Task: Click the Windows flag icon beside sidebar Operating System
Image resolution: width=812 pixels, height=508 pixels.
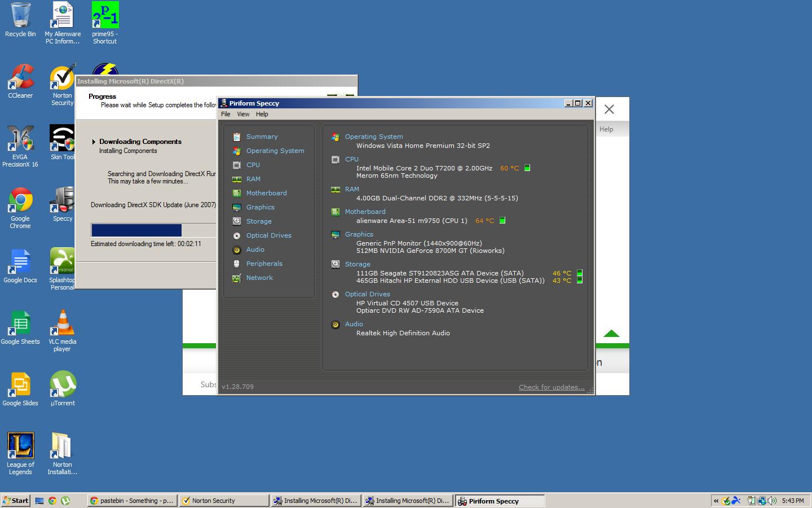Action: pos(237,151)
